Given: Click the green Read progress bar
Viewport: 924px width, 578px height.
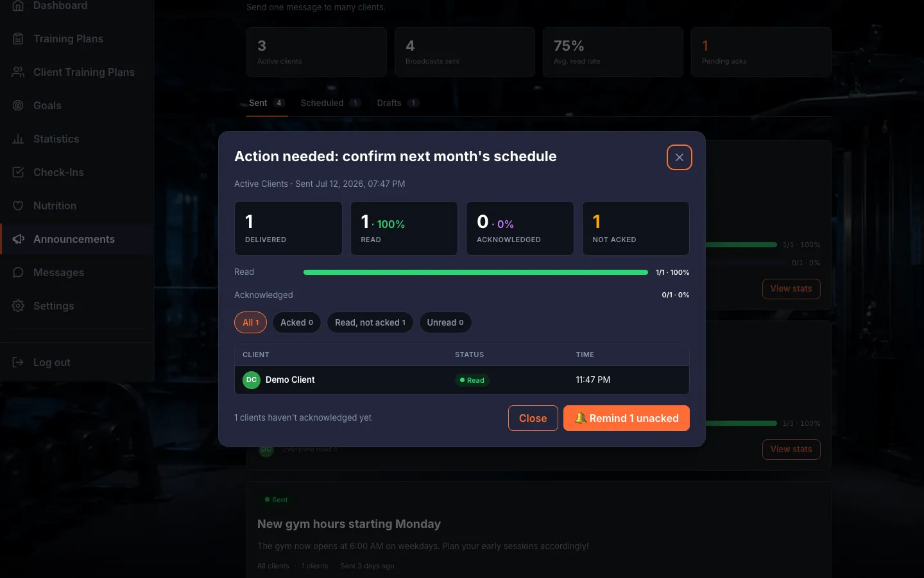Looking at the screenshot, I should pyautogui.click(x=475, y=272).
